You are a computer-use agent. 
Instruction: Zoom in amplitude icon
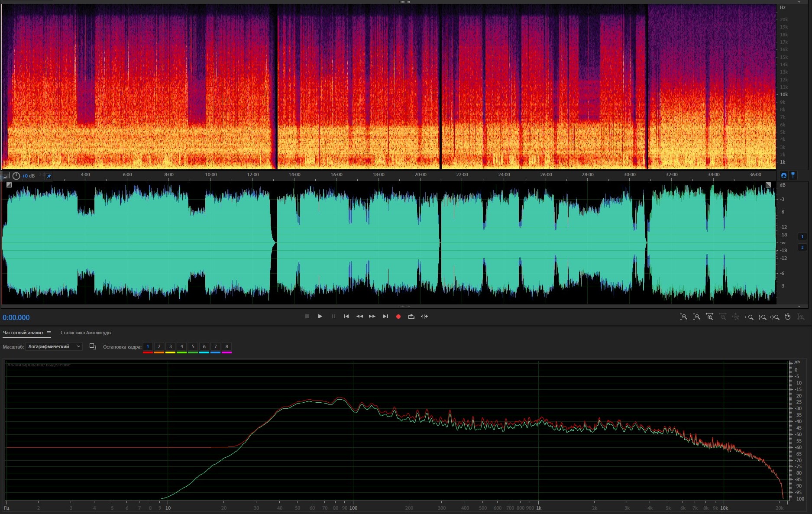[683, 317]
